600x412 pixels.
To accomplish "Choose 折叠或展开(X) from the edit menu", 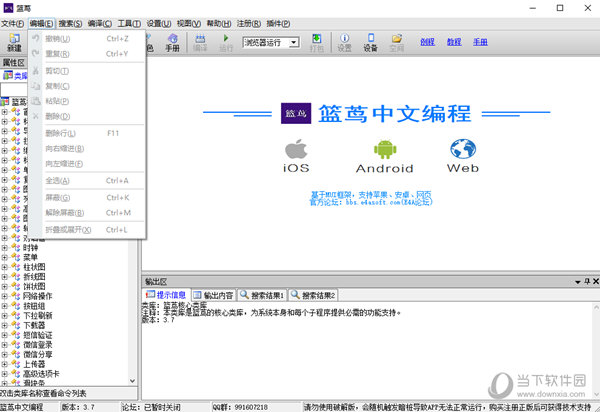I will (87, 230).
